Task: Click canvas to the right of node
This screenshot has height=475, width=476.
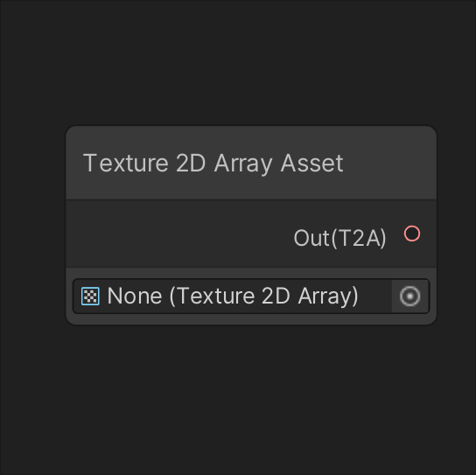Action: click(x=457, y=237)
